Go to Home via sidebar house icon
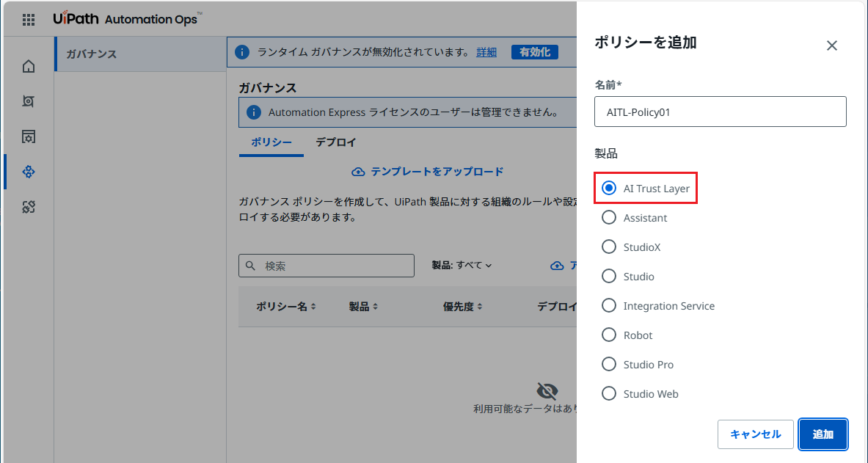The height and width of the screenshot is (463, 868). pos(28,67)
